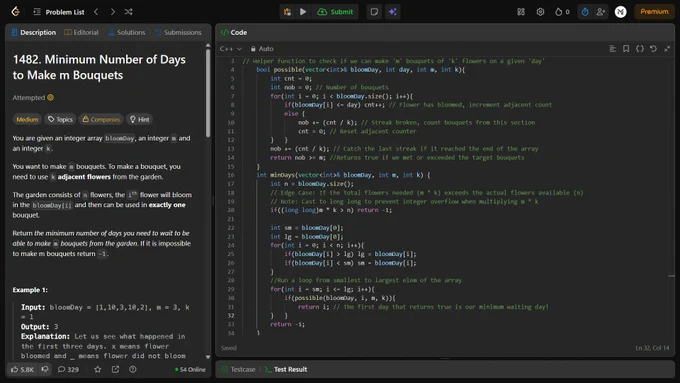Submit the solution
The height and width of the screenshot is (383, 680).
click(335, 12)
